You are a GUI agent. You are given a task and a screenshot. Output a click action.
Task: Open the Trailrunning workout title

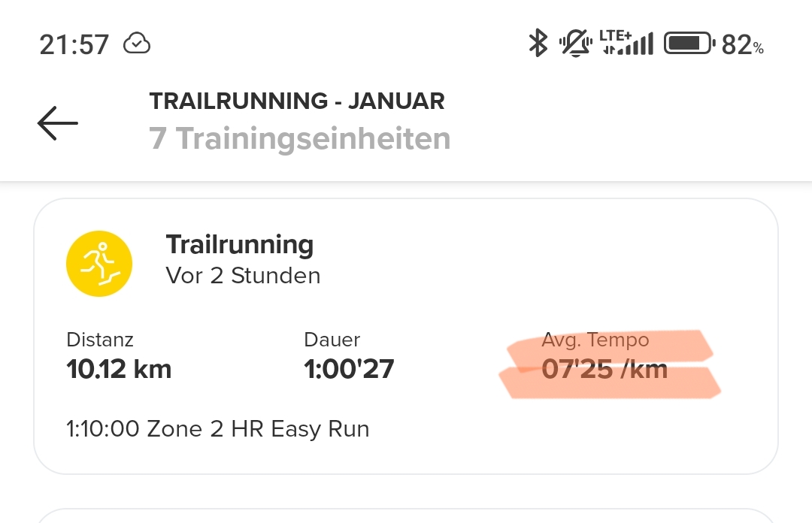[240, 244]
